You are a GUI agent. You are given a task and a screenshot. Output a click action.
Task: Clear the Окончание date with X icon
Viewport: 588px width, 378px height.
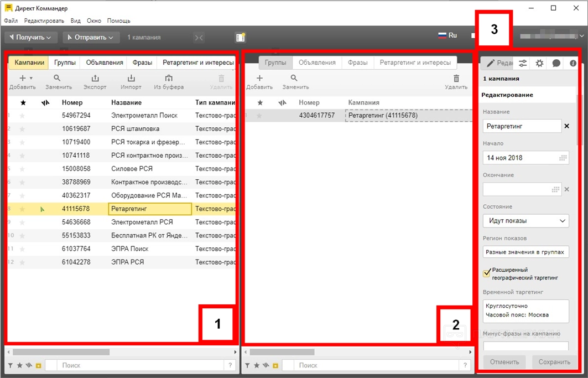coord(566,189)
